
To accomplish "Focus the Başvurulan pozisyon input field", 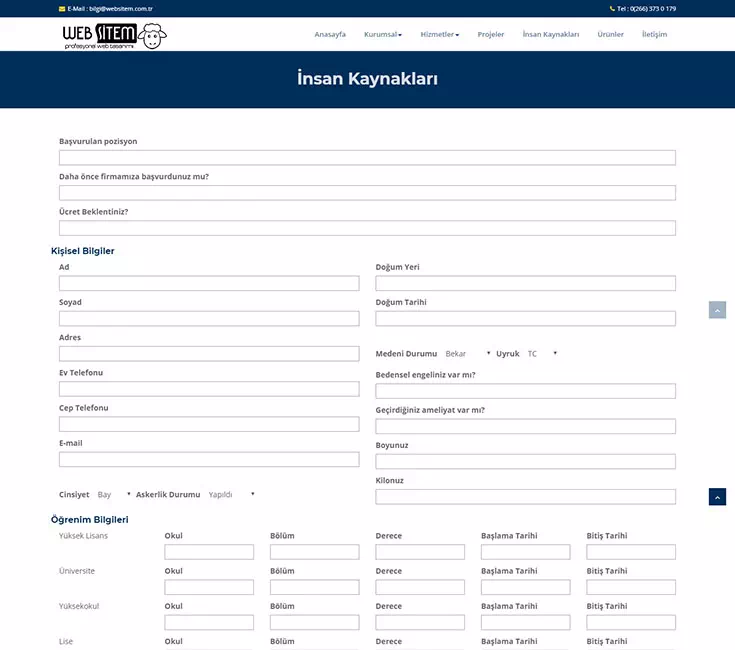I will click(x=368, y=157).
